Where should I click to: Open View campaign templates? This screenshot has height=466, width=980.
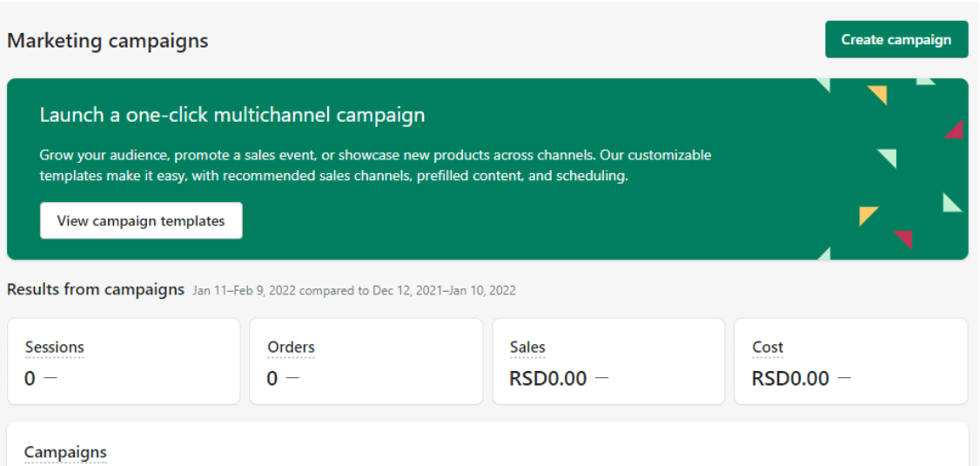click(x=141, y=220)
